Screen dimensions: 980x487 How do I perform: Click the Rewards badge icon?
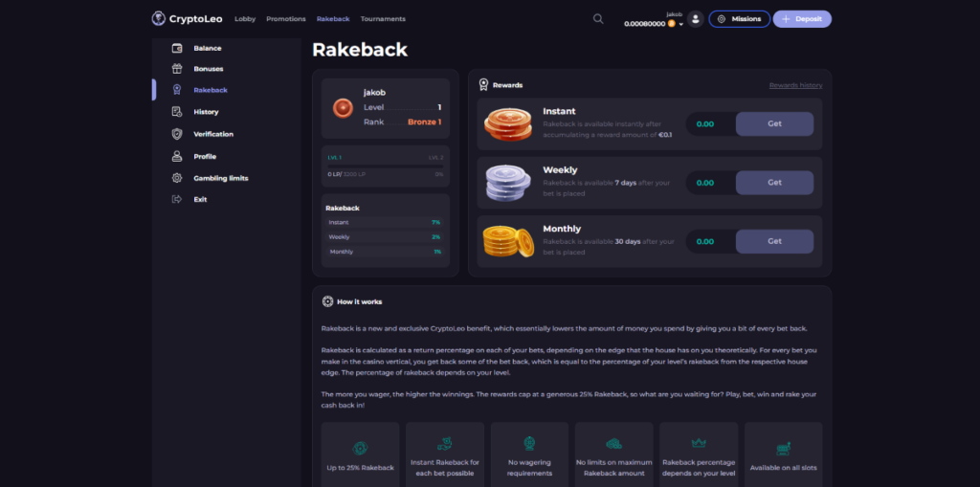coord(483,84)
